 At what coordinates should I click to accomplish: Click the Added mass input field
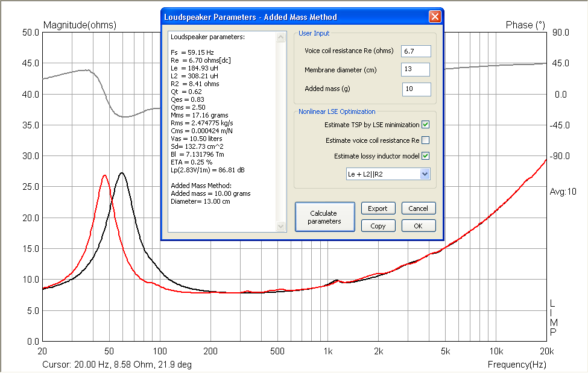point(417,89)
